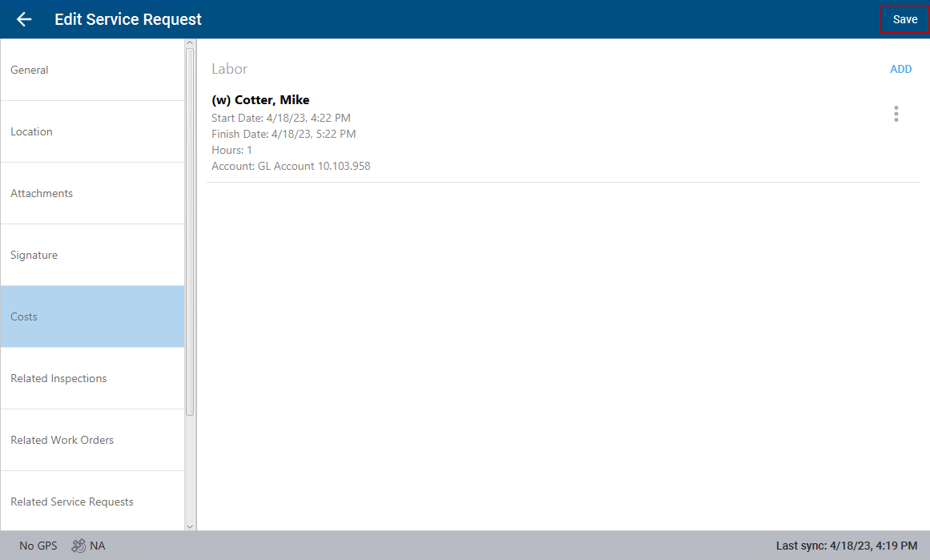Go back using the arrow icon
The height and width of the screenshot is (560, 930).
click(24, 19)
